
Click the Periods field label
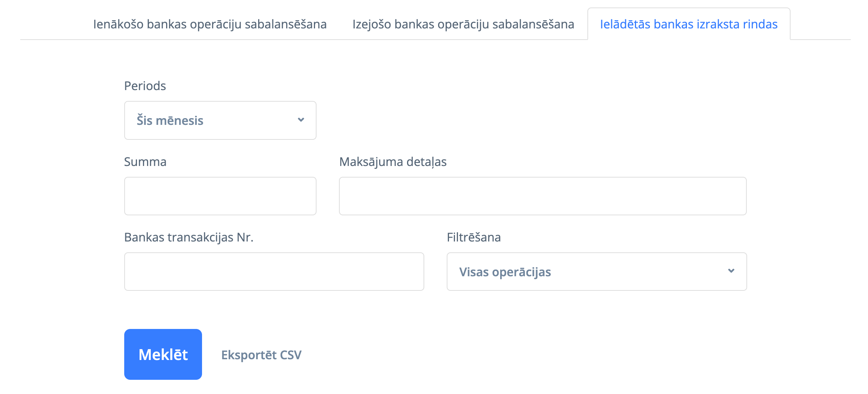click(145, 86)
